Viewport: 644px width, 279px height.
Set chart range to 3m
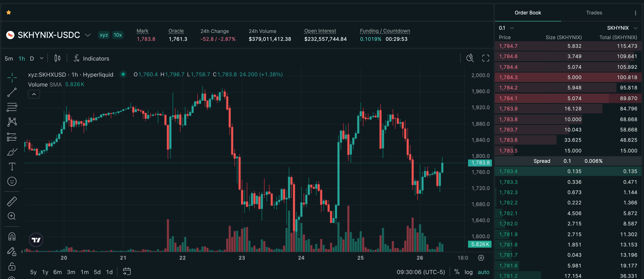[71, 272]
